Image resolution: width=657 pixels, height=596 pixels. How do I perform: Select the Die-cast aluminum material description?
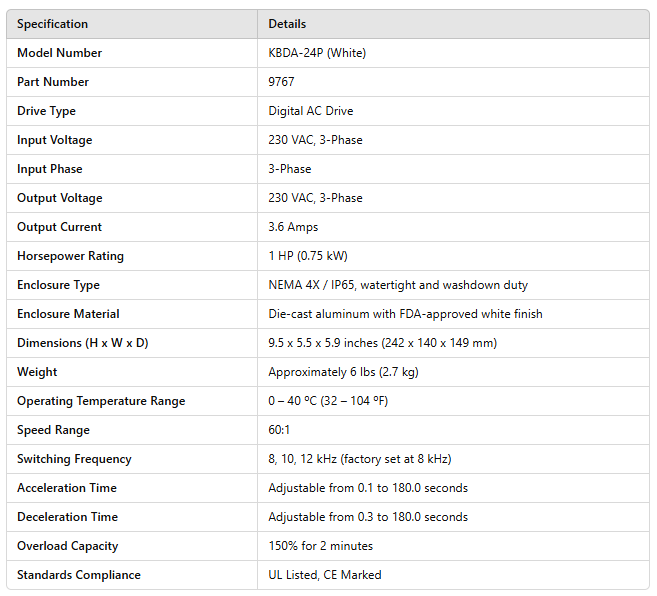405,314
